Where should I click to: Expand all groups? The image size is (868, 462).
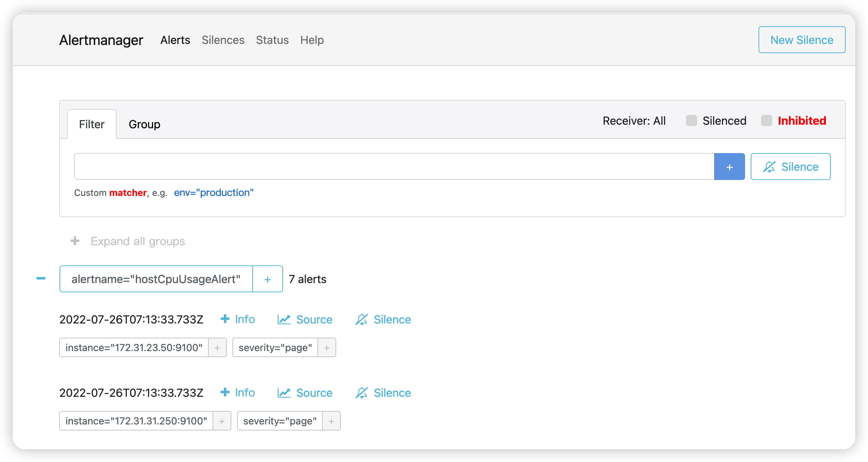(x=128, y=241)
